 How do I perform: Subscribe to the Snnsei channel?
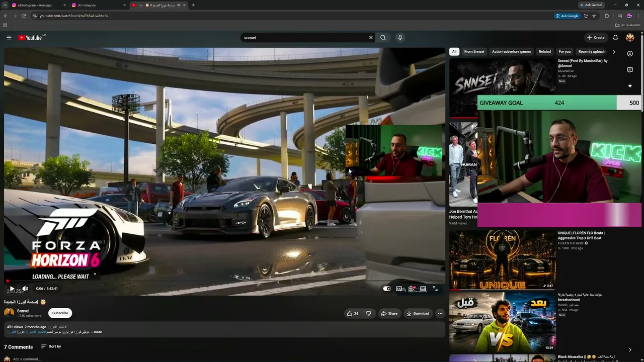point(60,313)
